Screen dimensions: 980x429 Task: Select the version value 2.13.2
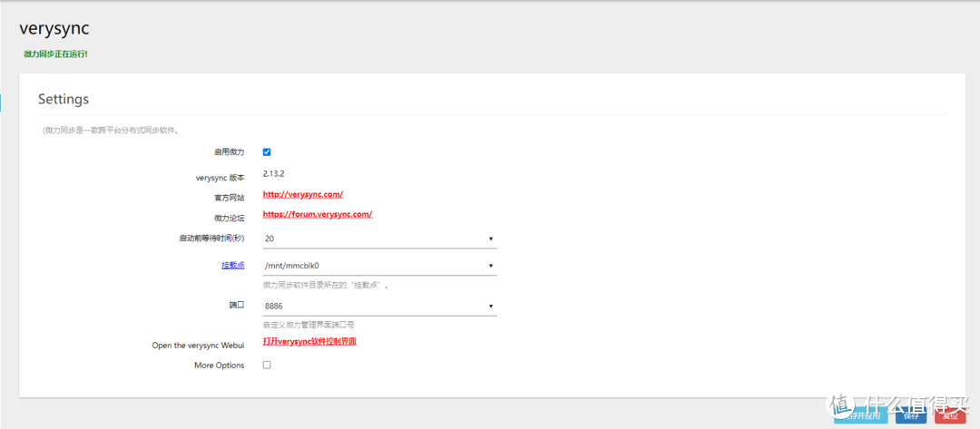274,174
